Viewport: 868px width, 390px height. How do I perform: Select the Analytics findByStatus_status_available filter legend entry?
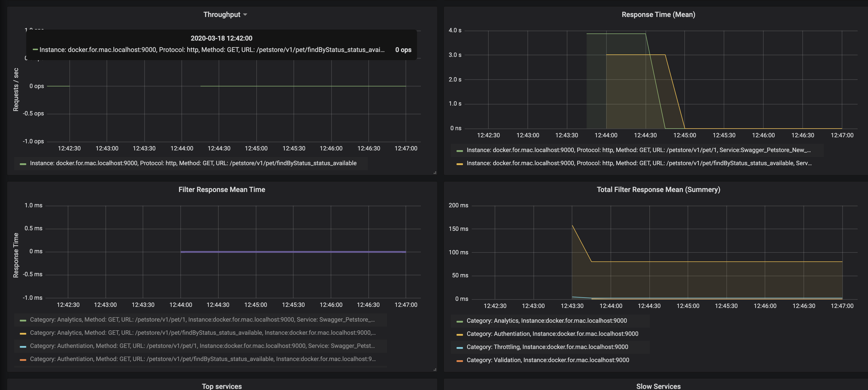pos(202,333)
